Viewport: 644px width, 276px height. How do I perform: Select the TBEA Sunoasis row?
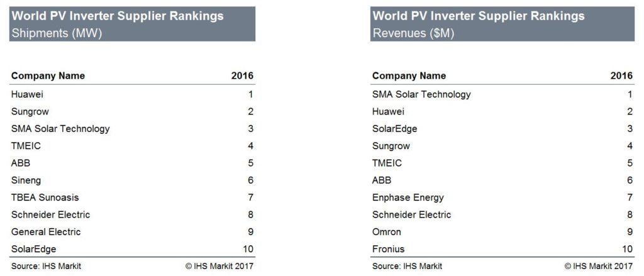(x=45, y=197)
